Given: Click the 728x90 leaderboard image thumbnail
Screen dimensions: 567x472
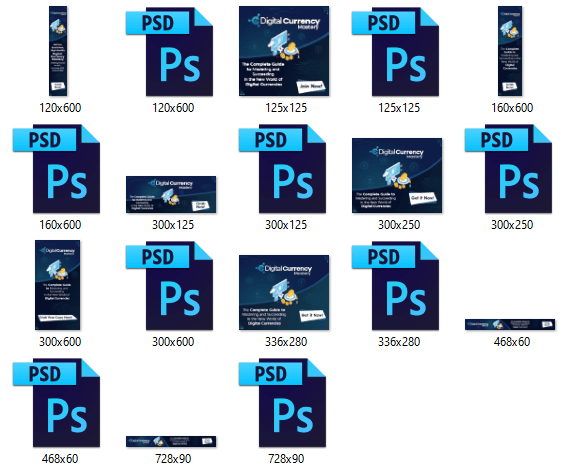Looking at the screenshot, I should [x=171, y=442].
